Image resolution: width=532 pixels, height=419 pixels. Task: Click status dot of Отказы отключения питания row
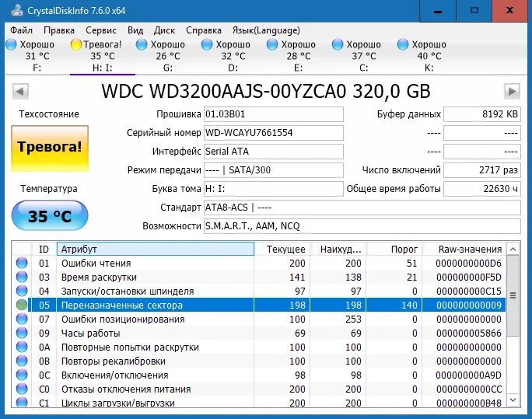pyautogui.click(x=22, y=389)
